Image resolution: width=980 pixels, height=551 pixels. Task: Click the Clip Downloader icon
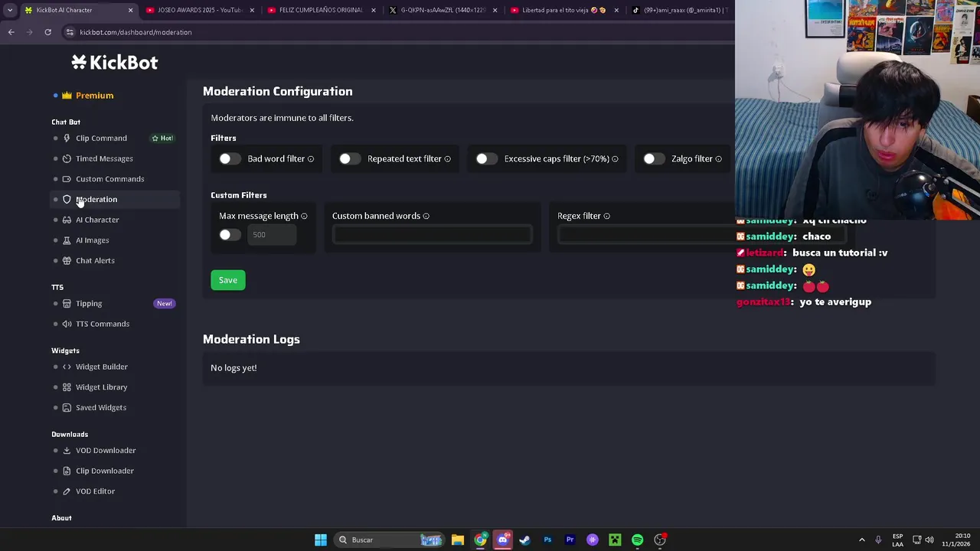[x=67, y=471]
